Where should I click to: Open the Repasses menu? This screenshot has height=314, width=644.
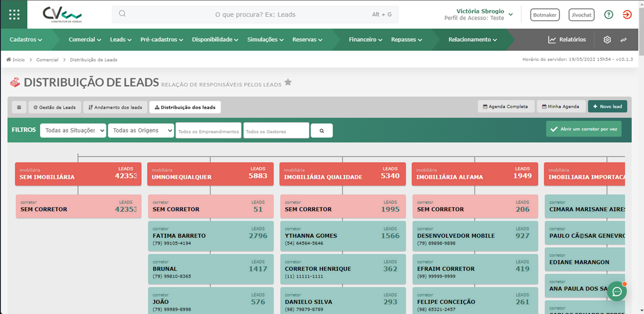406,40
